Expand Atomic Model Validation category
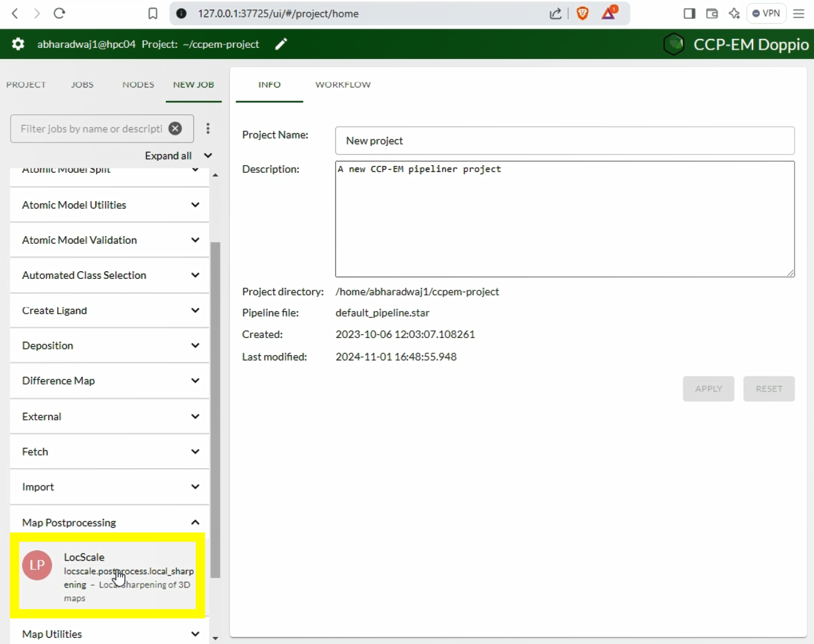Viewport: 814px width, 644px height. click(x=110, y=240)
